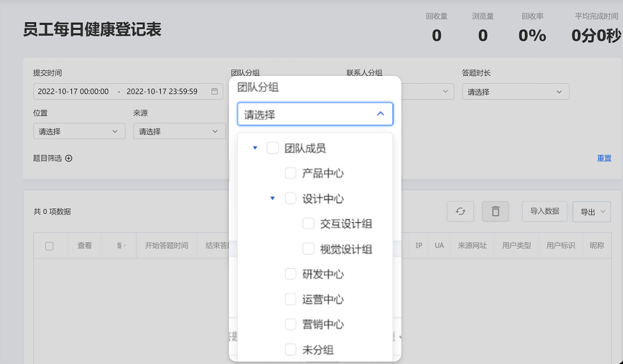Click the 昵称 column header
Viewport: 623px width, 364px height.
click(597, 246)
